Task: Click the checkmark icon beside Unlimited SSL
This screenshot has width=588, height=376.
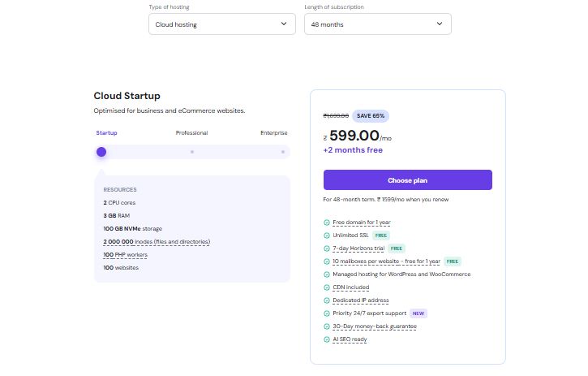Action: (327, 235)
